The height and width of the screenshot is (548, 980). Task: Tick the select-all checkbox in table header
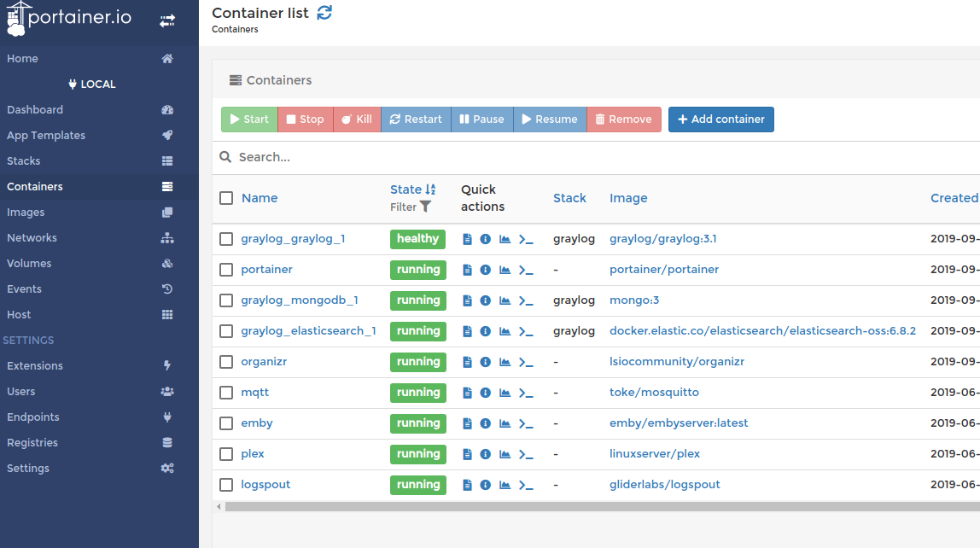[226, 198]
